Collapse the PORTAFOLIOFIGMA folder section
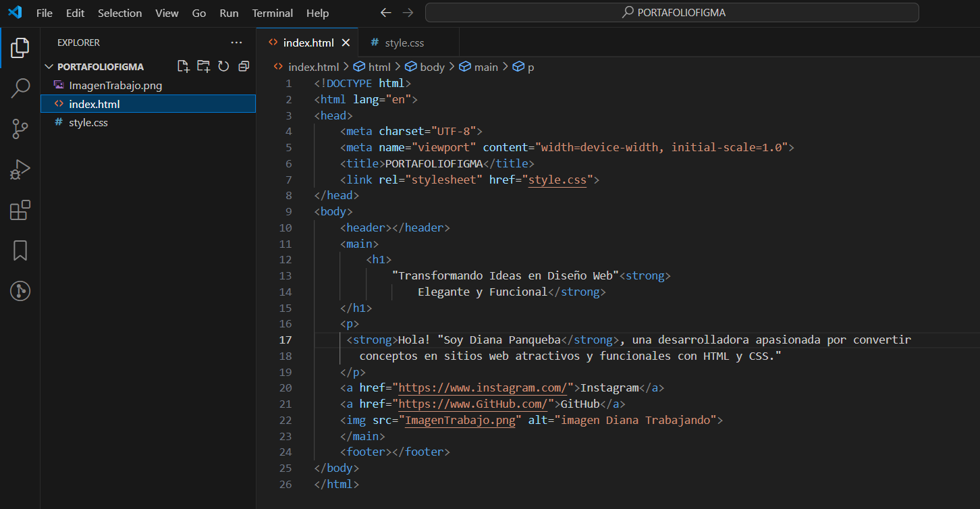 [x=49, y=67]
